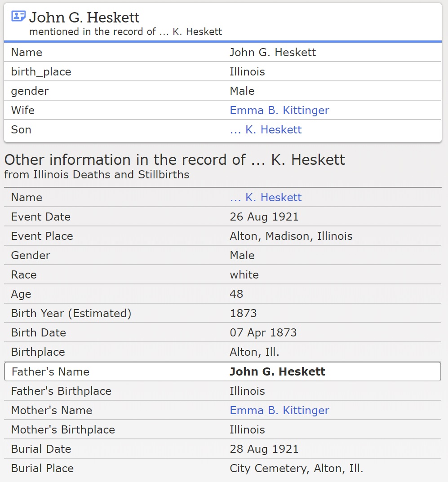Click the birth_place label in top card

tap(41, 71)
